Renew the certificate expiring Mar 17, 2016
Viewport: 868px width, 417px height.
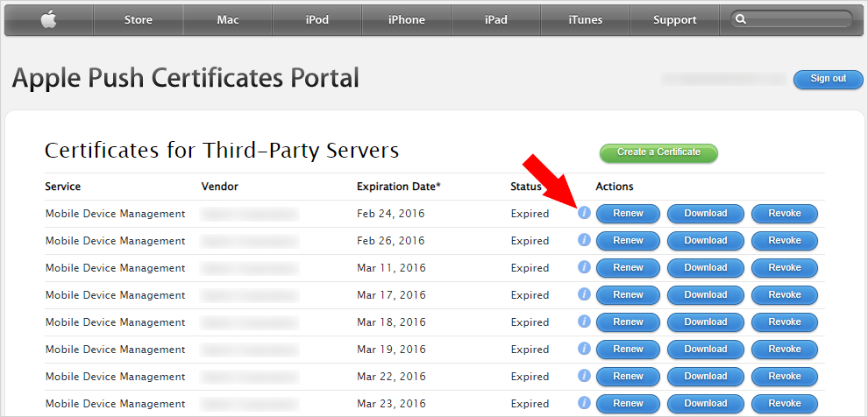[629, 294]
